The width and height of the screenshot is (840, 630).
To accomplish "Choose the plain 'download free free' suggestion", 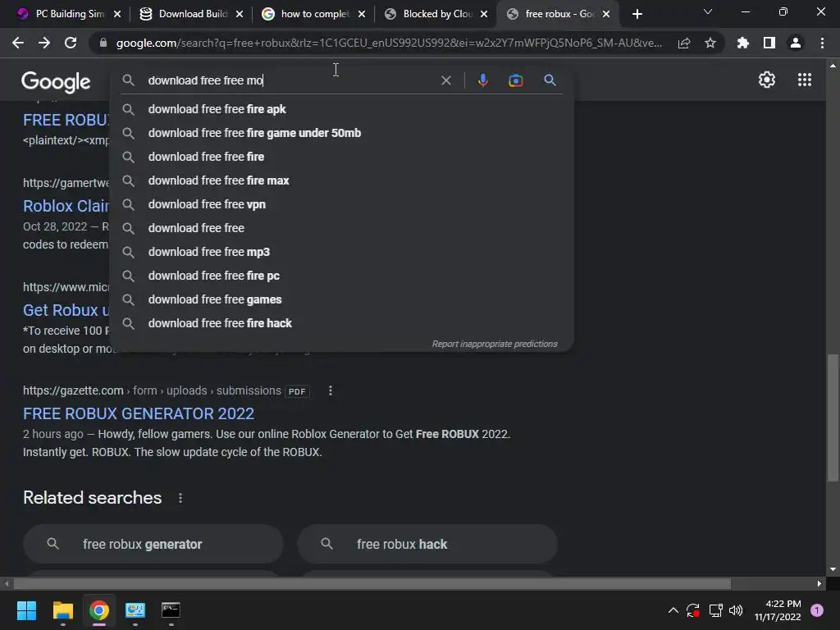I will click(341, 228).
